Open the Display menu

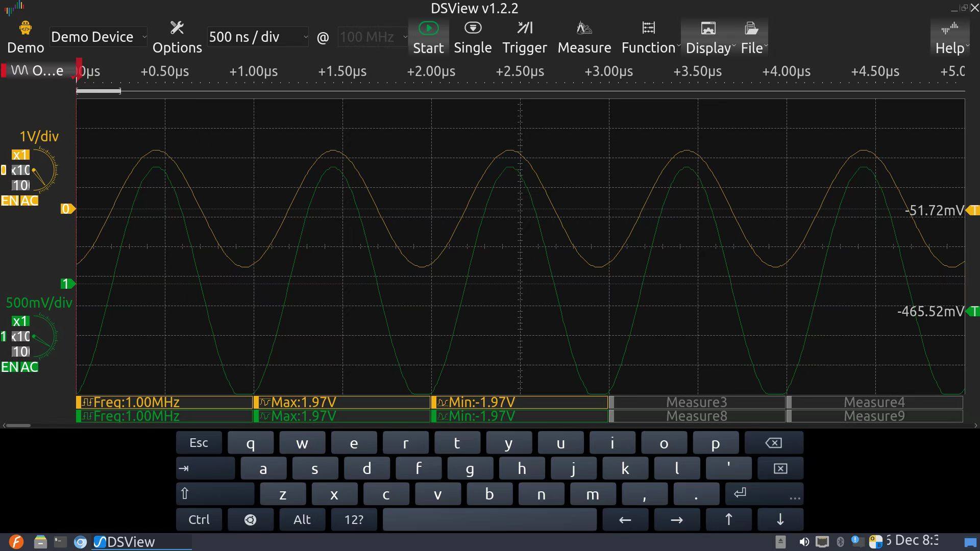[710, 37]
